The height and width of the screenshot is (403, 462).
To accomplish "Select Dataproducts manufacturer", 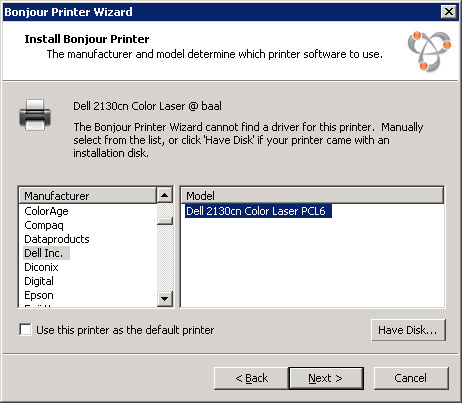I will 57,239.
